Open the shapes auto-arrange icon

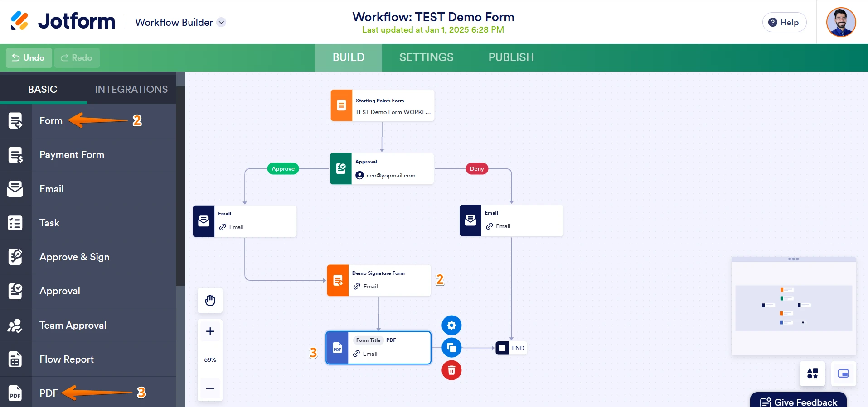[x=812, y=373]
